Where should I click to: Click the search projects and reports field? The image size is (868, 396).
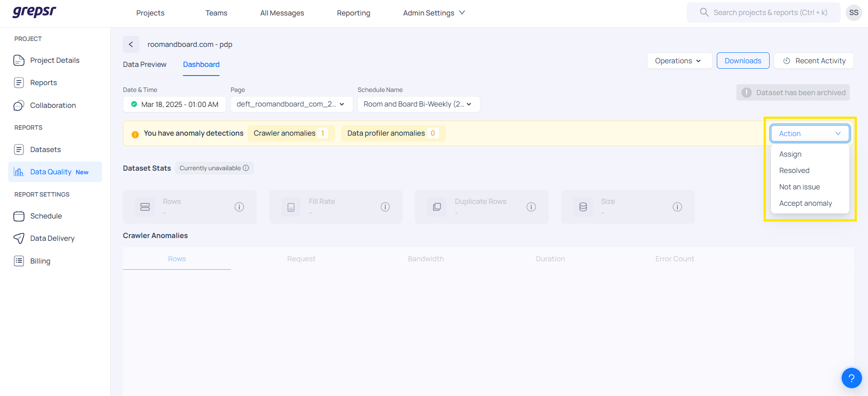770,13
